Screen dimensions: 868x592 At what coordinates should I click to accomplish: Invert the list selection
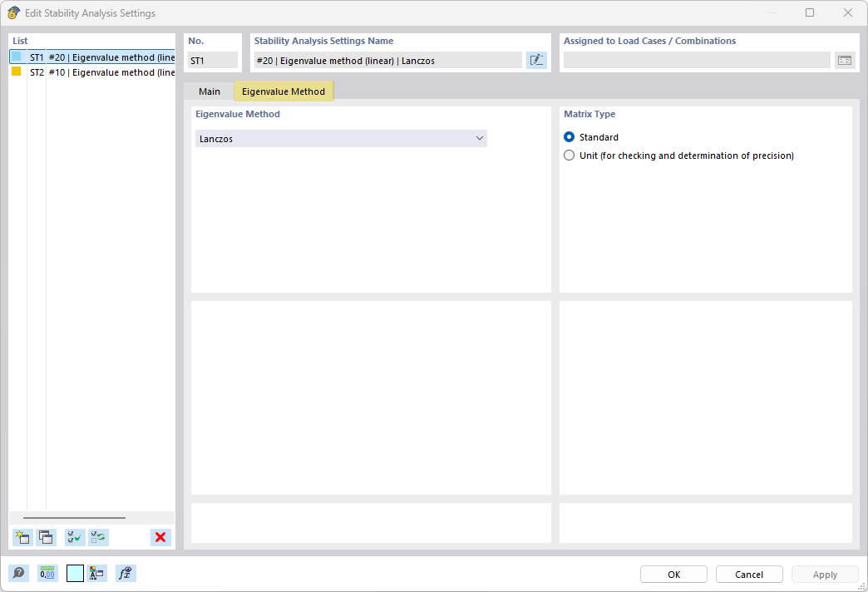coord(97,537)
